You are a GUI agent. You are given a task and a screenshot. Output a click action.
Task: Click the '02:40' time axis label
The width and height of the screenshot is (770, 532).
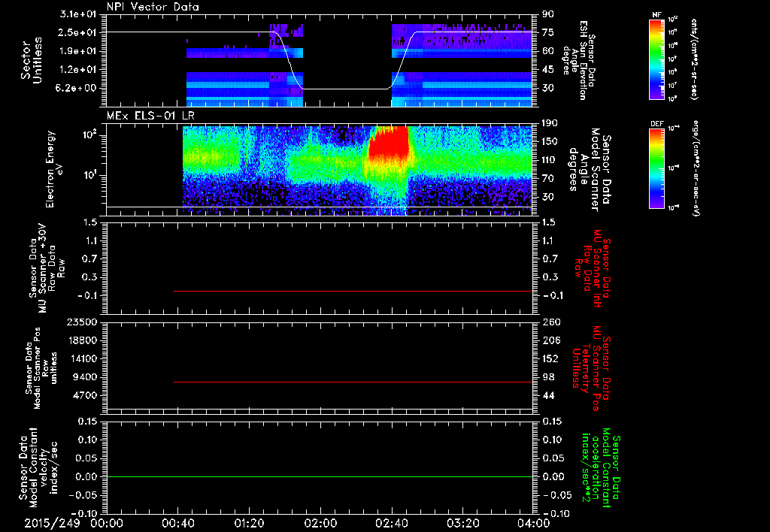pyautogui.click(x=391, y=523)
